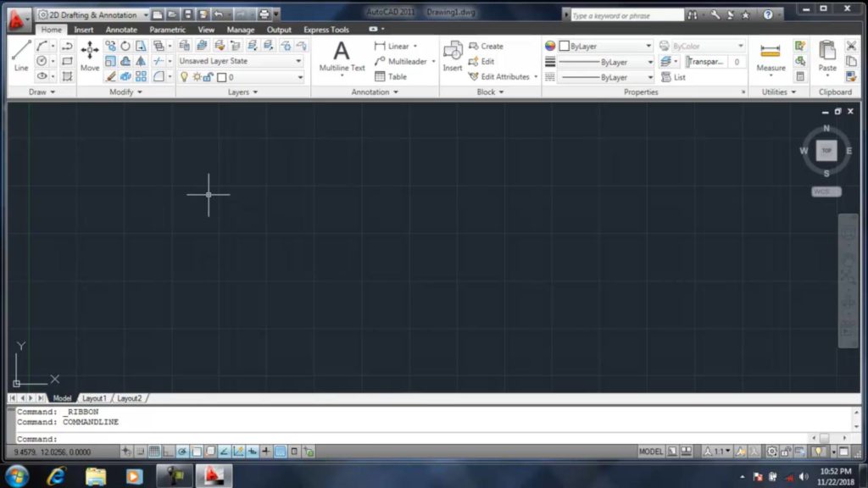Screen dimensions: 868x488
Task: Toggle Ortho Mode in status bar
Action: (x=168, y=452)
